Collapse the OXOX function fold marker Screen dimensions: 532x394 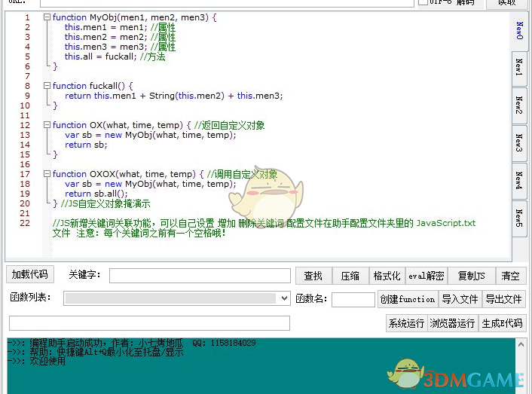coord(47,174)
